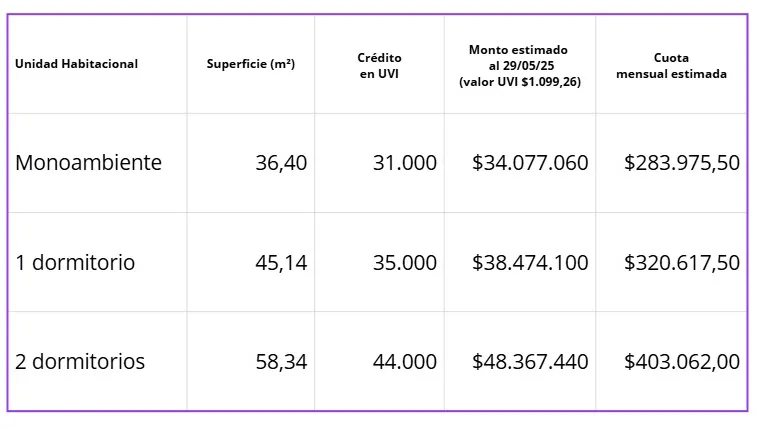Select the $283.975,50 monthly installment
Viewport: 759px width, 428px height.
click(x=681, y=163)
